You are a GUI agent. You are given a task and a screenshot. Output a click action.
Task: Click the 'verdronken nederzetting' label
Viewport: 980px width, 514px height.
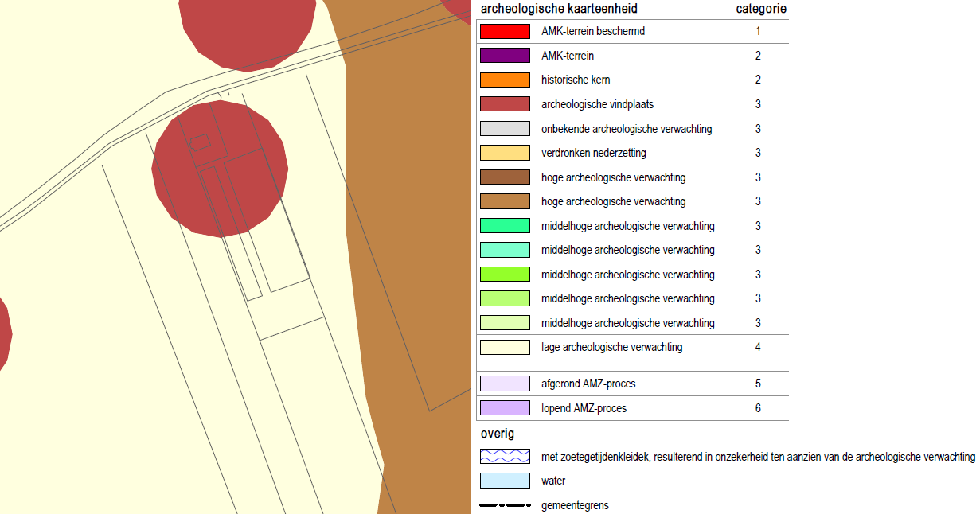(x=594, y=153)
